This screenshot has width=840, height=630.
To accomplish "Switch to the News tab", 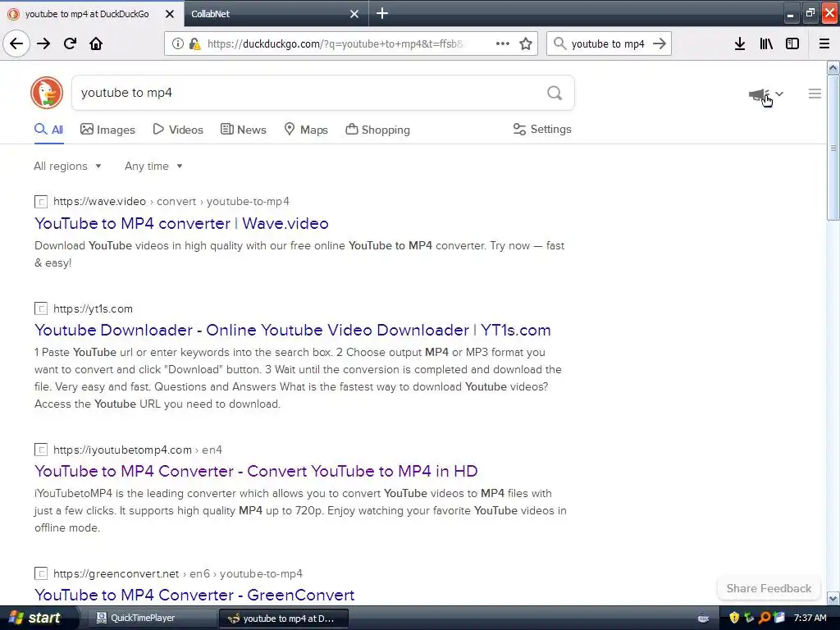I will [x=243, y=130].
